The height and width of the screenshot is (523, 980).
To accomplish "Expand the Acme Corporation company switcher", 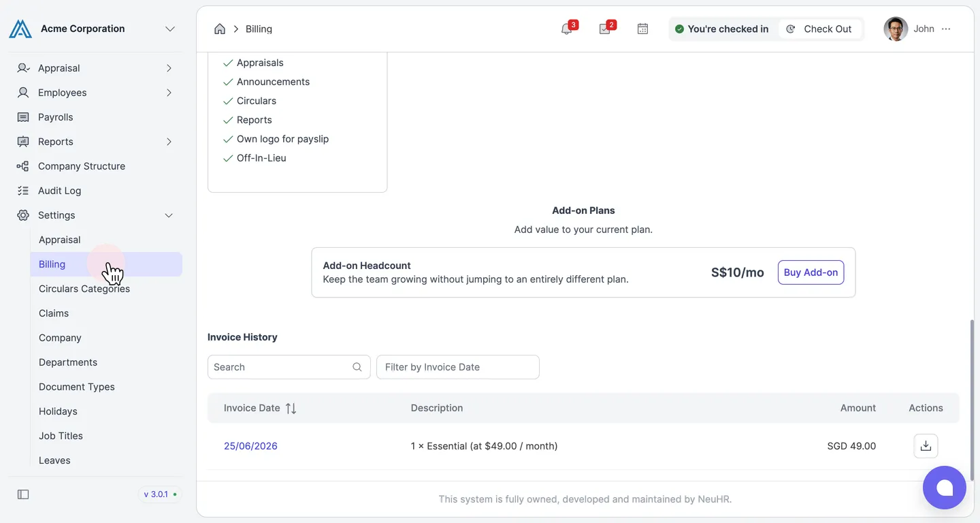I will pos(170,29).
